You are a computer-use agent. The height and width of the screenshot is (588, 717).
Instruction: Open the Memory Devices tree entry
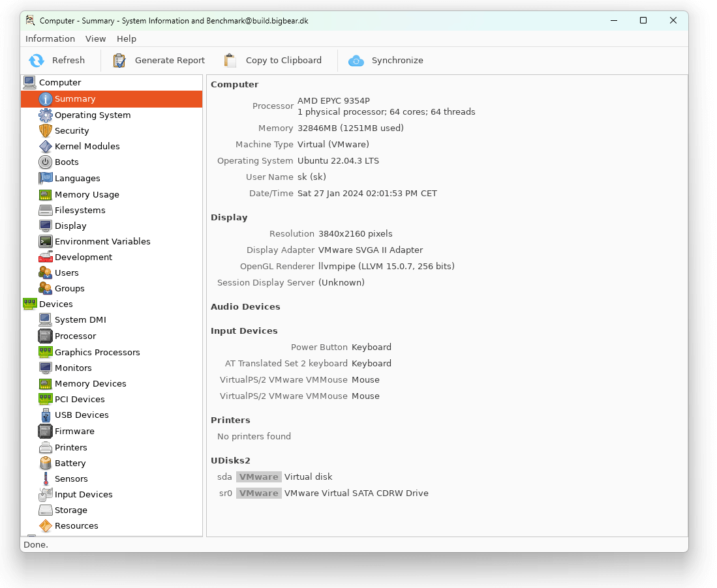(x=91, y=384)
